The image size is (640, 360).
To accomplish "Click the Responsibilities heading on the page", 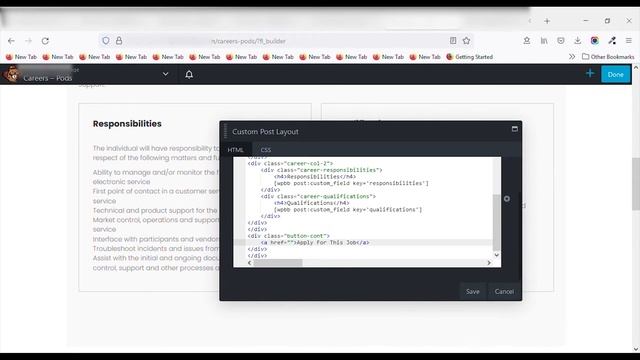I will (127, 124).
